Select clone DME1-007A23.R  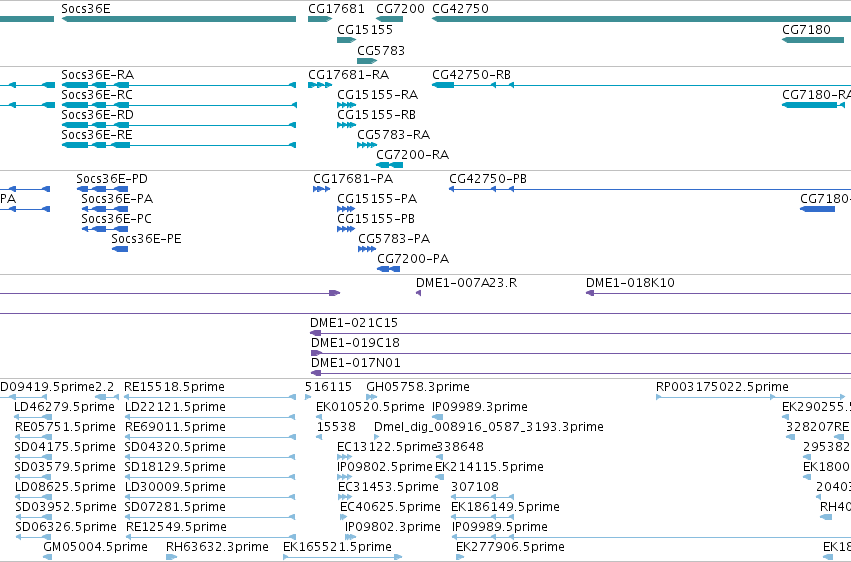point(467,283)
